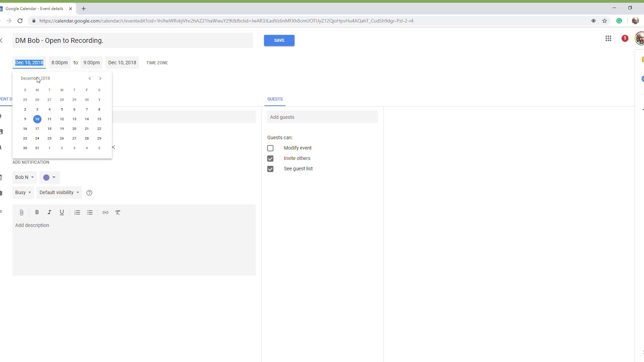
Task: Uncheck the See guest list checkbox
Action: (x=270, y=169)
